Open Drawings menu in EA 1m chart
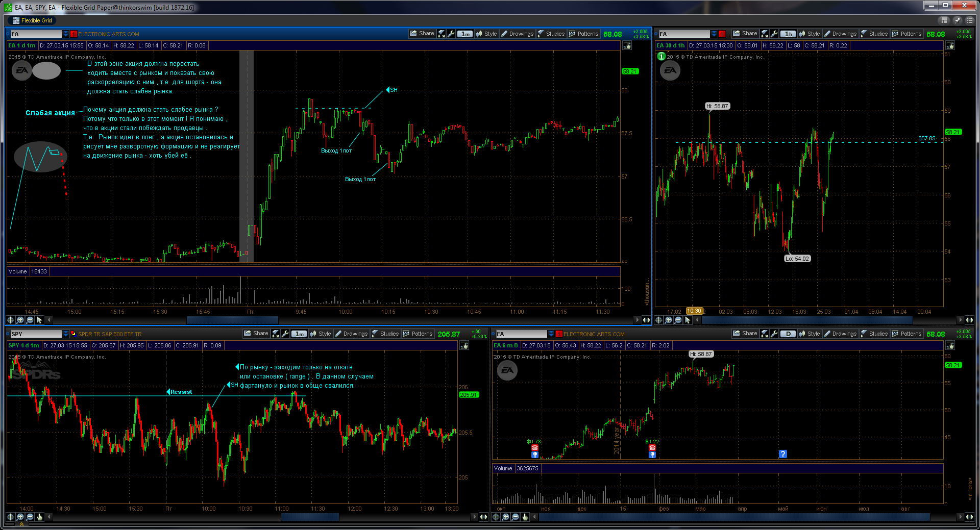 point(517,34)
